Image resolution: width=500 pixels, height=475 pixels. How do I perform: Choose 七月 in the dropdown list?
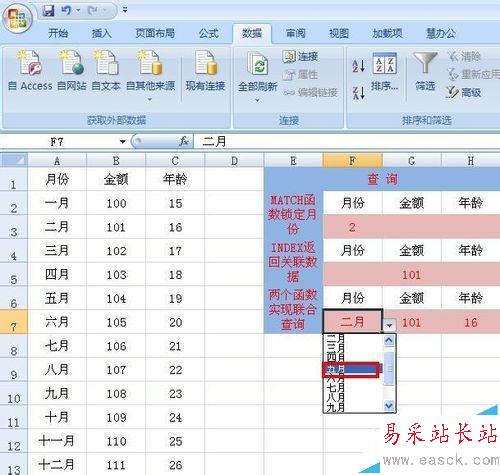click(x=353, y=388)
